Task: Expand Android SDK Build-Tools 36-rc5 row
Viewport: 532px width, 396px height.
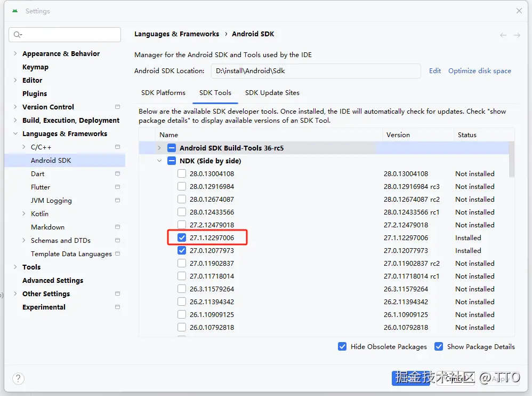Action: point(159,148)
